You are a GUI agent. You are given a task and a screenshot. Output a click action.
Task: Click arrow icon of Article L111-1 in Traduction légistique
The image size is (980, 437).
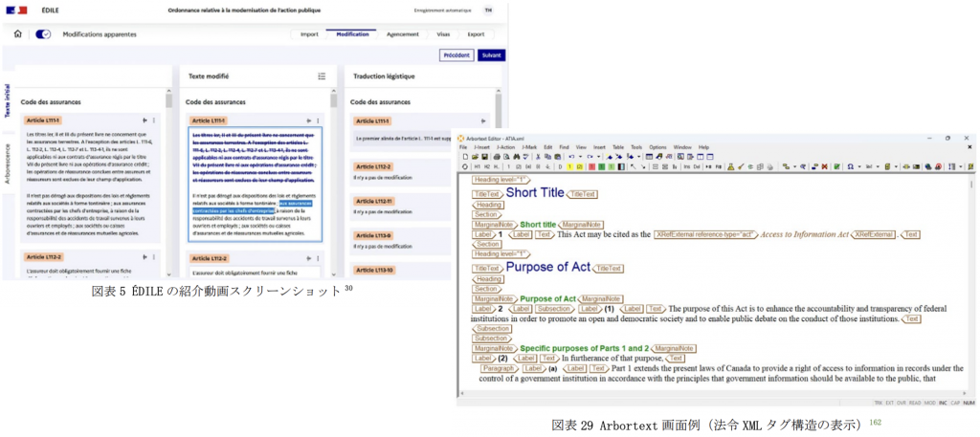coord(483,121)
